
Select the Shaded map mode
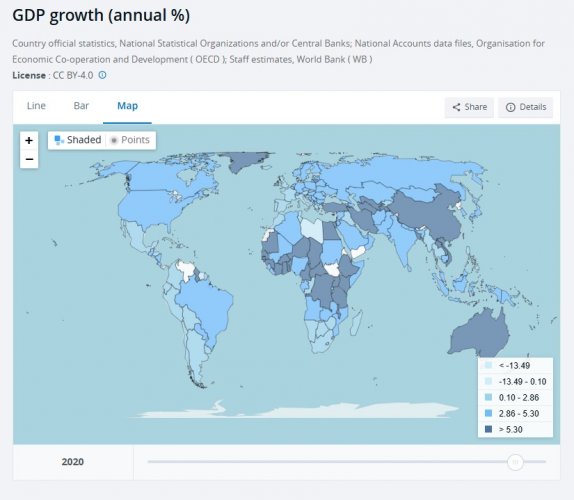point(78,140)
